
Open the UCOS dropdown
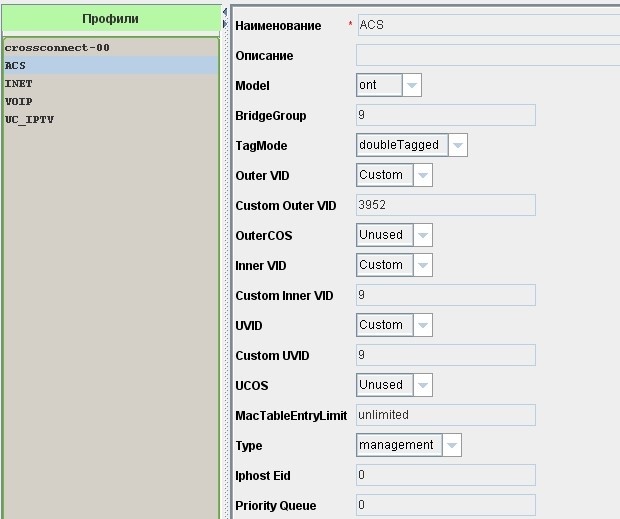pos(422,386)
